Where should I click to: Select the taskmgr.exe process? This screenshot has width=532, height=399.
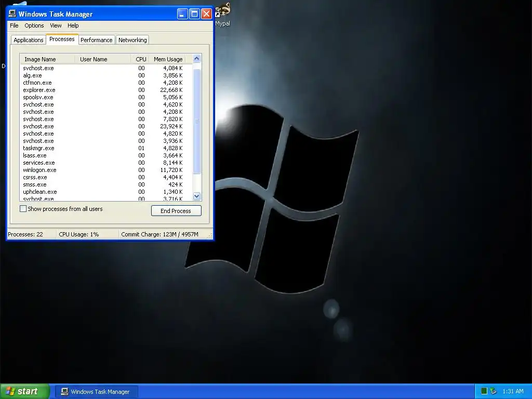pos(106,148)
